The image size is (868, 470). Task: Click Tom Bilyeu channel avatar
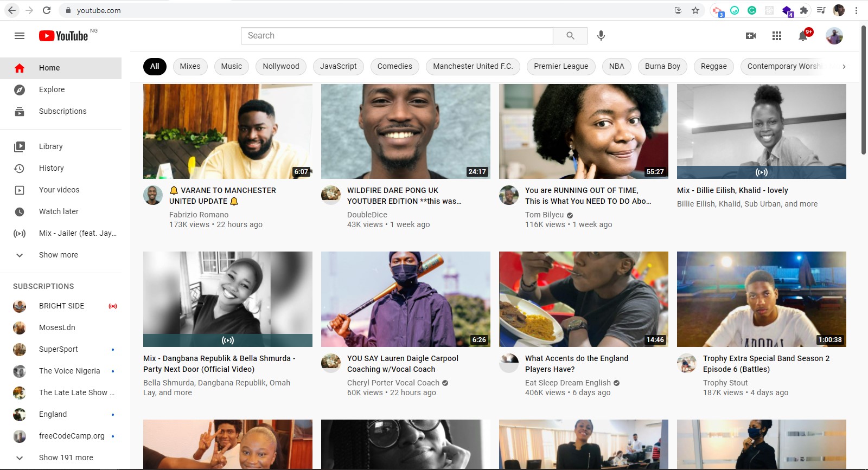[509, 195]
